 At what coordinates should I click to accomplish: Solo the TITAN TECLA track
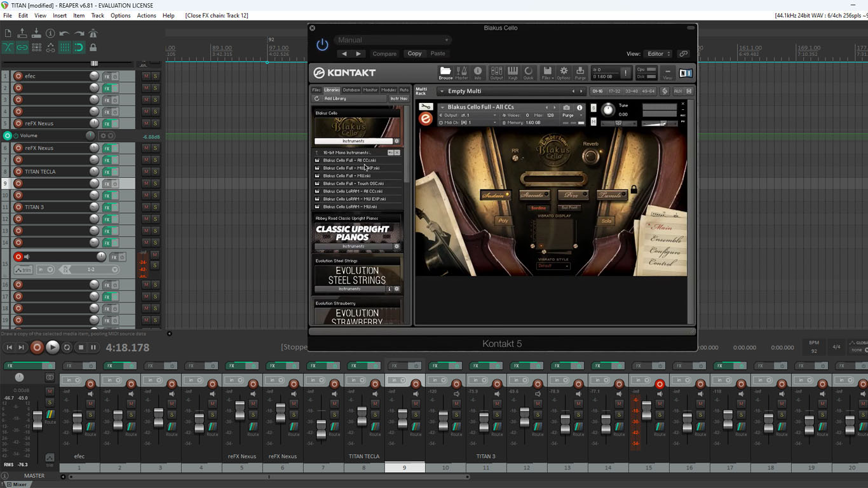click(155, 172)
